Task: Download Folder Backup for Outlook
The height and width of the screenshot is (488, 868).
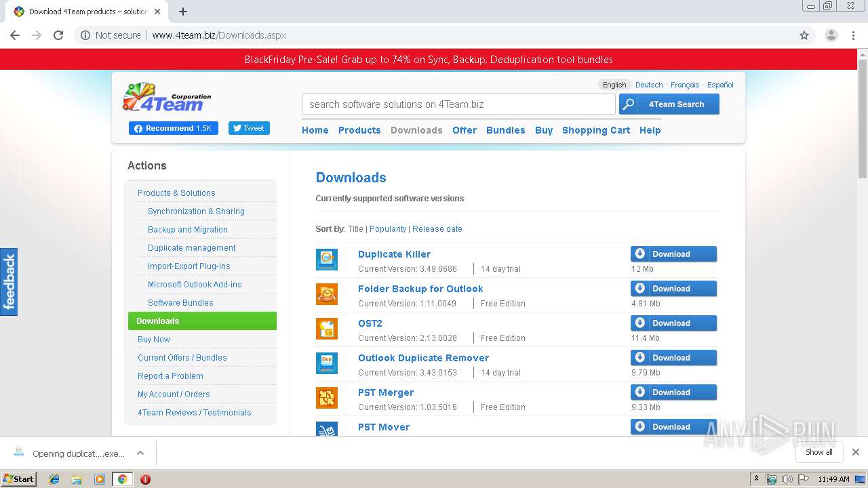Action: click(673, 289)
